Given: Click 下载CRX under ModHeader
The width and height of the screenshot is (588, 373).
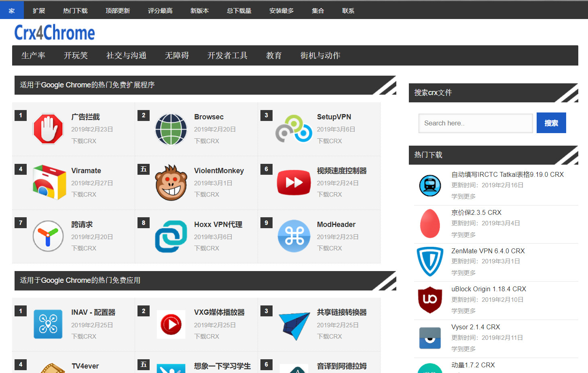Looking at the screenshot, I should point(330,248).
